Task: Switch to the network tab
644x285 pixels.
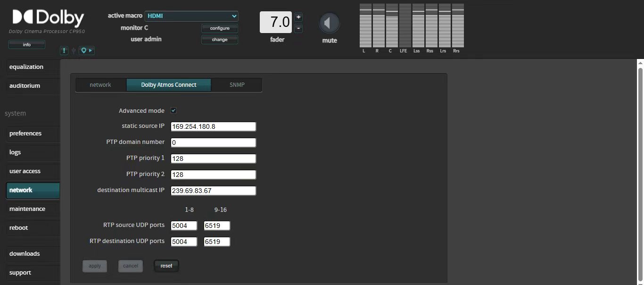Action: tap(100, 85)
